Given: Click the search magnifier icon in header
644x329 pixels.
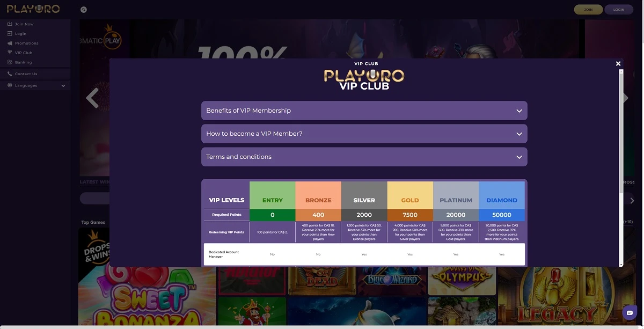Looking at the screenshot, I should pos(83,10).
